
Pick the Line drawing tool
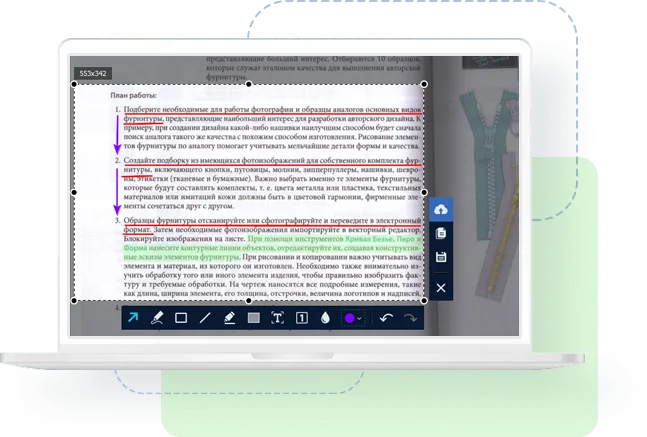205,318
